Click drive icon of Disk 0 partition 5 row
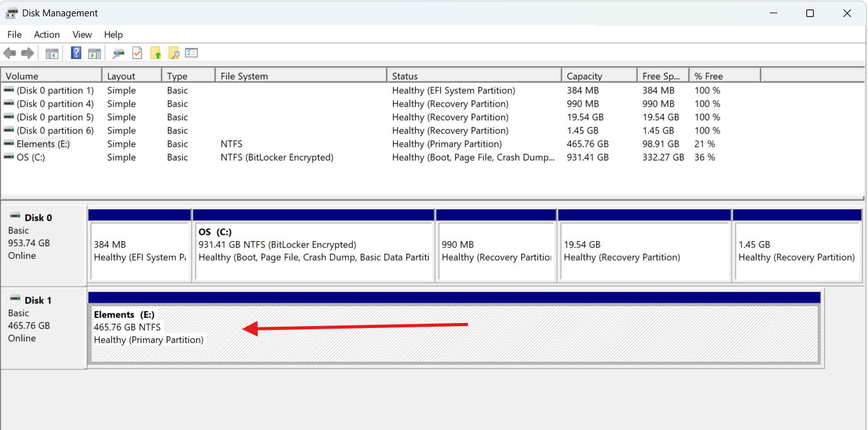 9,116
